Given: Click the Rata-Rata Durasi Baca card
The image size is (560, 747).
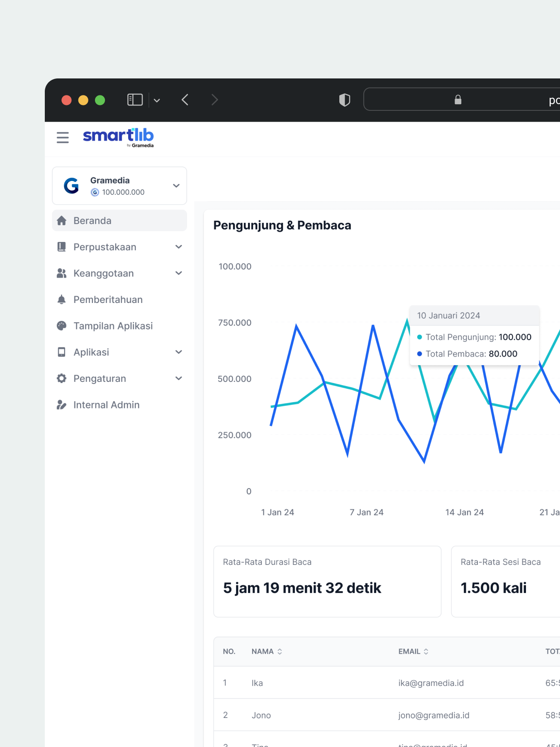Looking at the screenshot, I should 327,581.
